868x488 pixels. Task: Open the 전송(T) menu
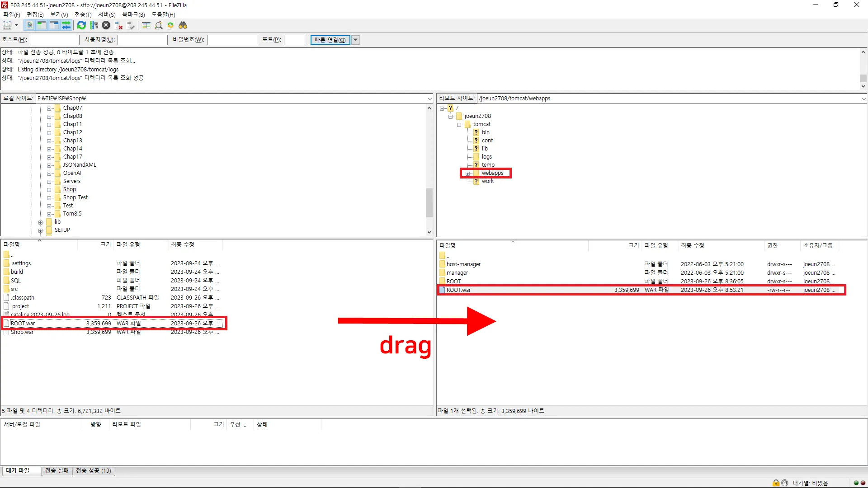(x=83, y=14)
